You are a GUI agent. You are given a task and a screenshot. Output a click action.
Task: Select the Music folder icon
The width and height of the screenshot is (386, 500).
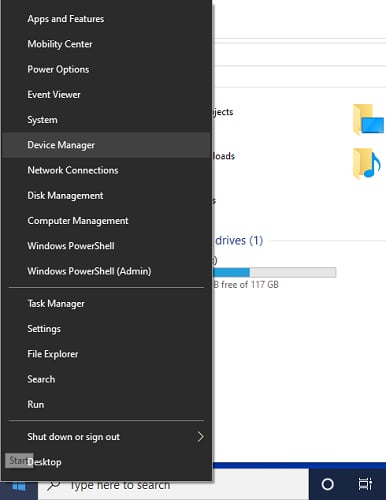coord(367,164)
